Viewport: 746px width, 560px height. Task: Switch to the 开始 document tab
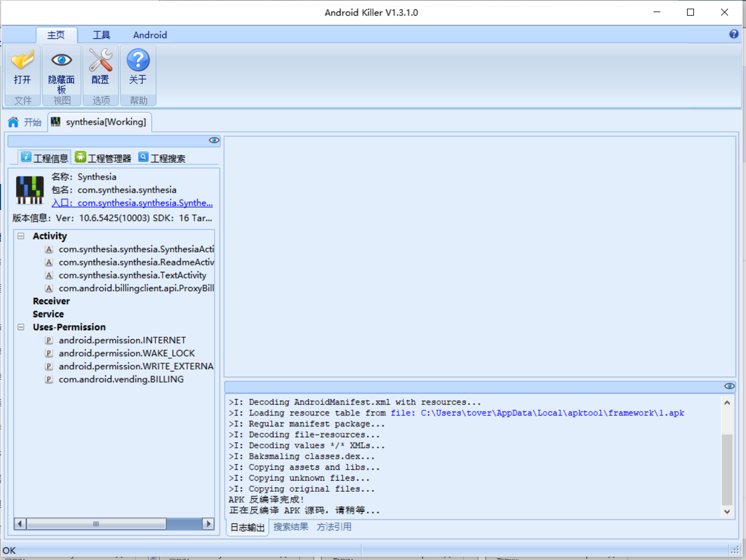pos(25,122)
